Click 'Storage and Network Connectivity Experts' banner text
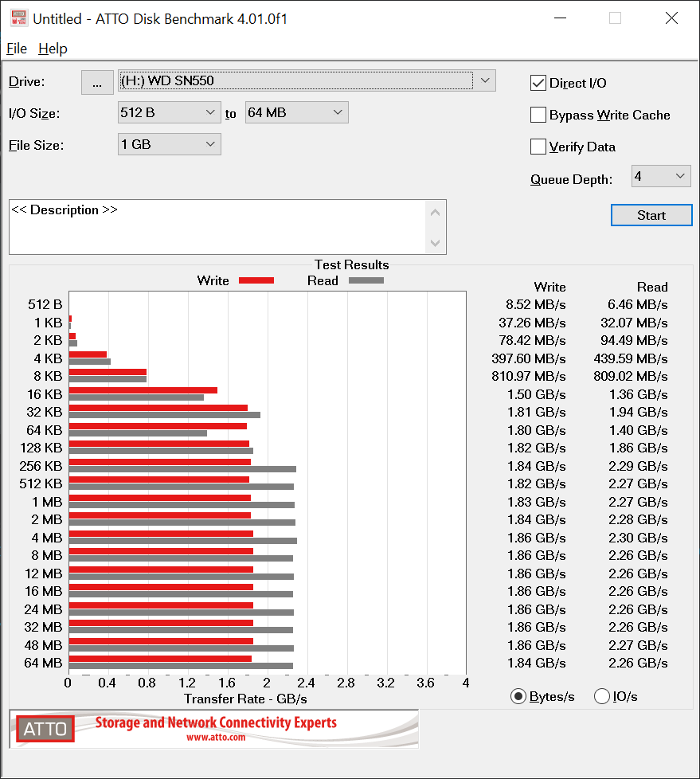This screenshot has width=700, height=779. click(x=216, y=722)
